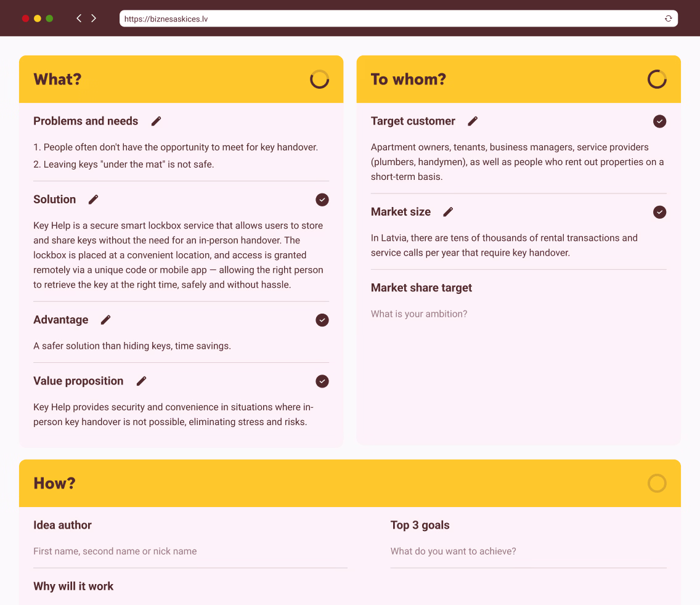This screenshot has height=605, width=700.
Task: Toggle the checkmark next to Solution
Action: click(x=322, y=200)
